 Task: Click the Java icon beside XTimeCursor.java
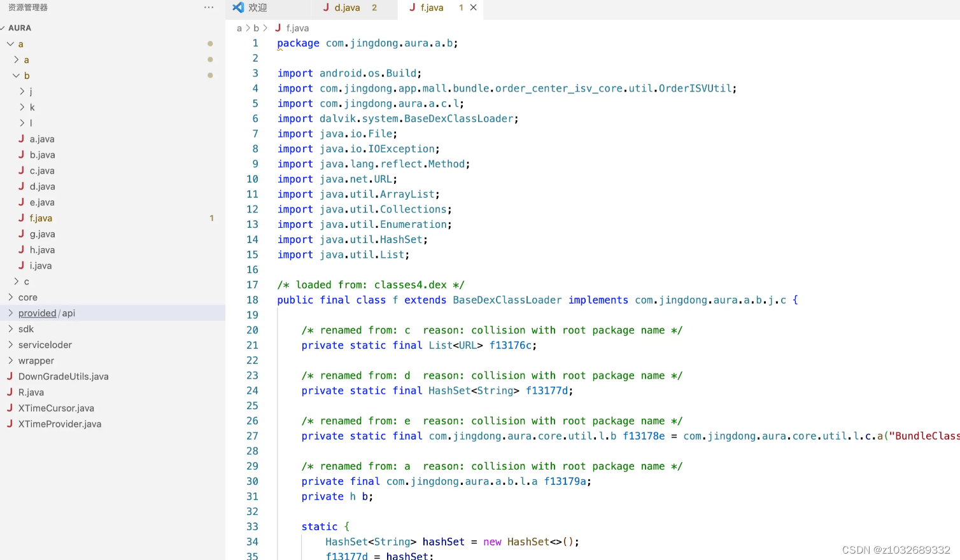point(9,408)
